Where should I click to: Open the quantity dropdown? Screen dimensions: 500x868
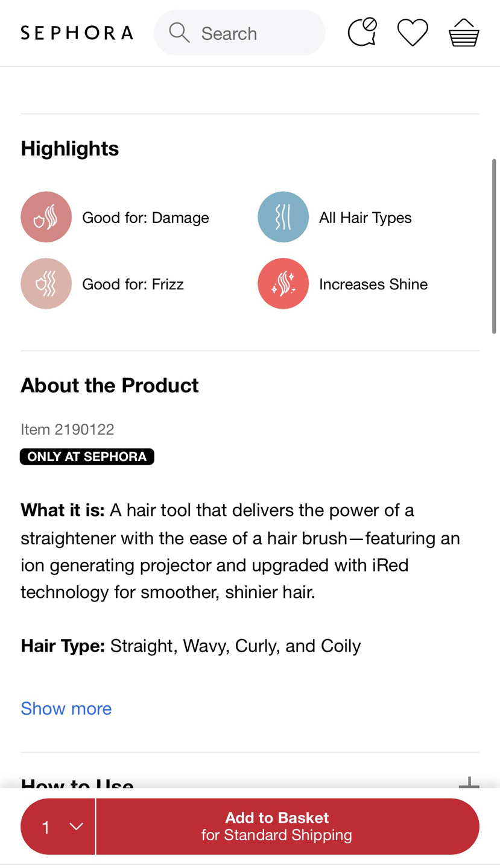(x=57, y=826)
